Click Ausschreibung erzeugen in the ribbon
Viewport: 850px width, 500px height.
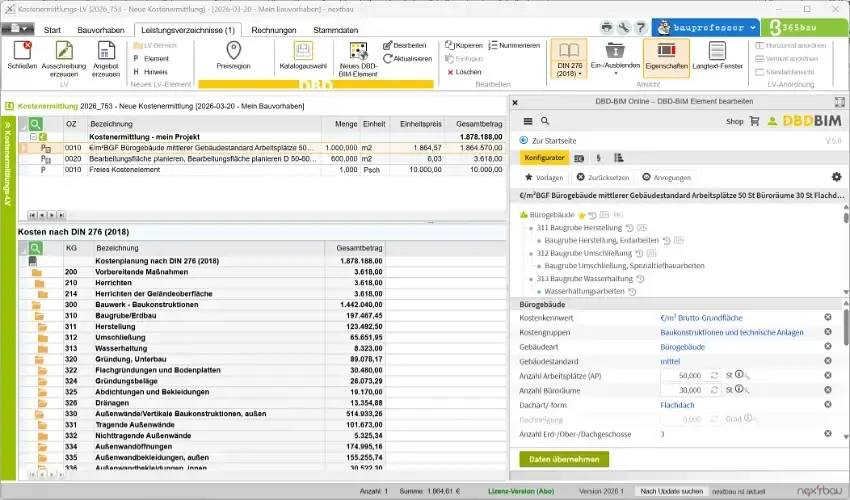(64, 59)
